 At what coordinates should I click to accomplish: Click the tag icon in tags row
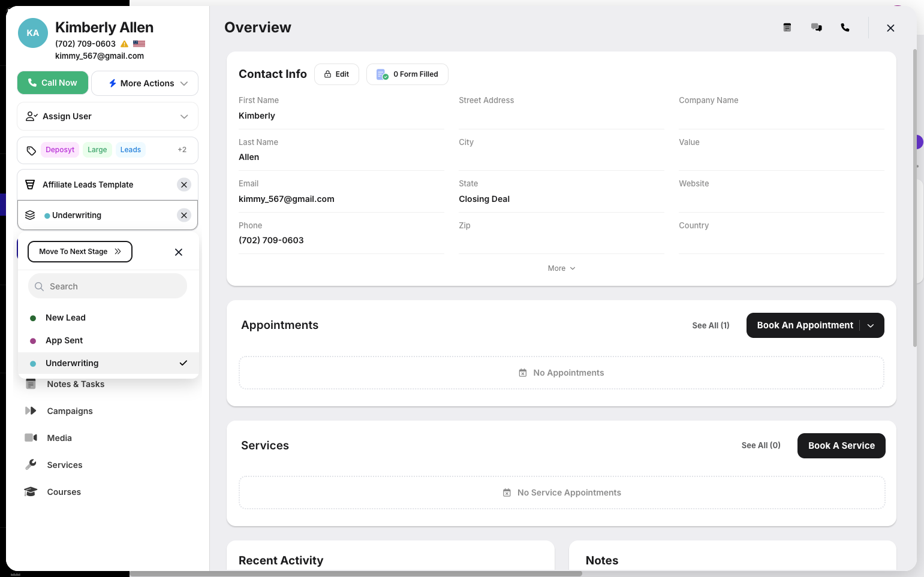[31, 150]
